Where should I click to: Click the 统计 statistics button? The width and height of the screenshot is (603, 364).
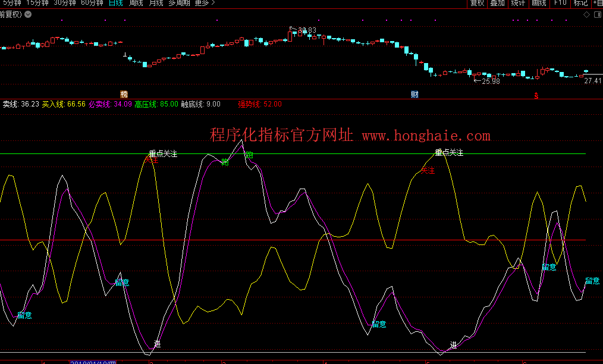coord(518,3)
